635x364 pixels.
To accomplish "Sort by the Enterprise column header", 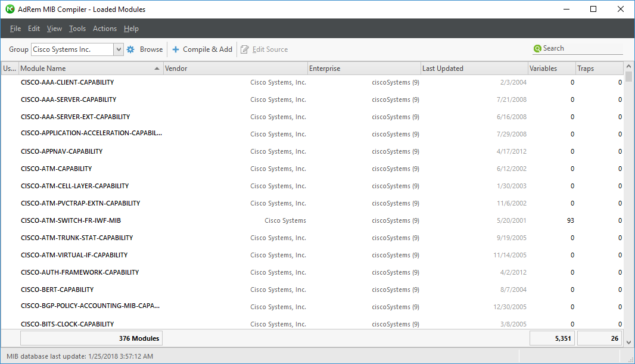I will [364, 69].
